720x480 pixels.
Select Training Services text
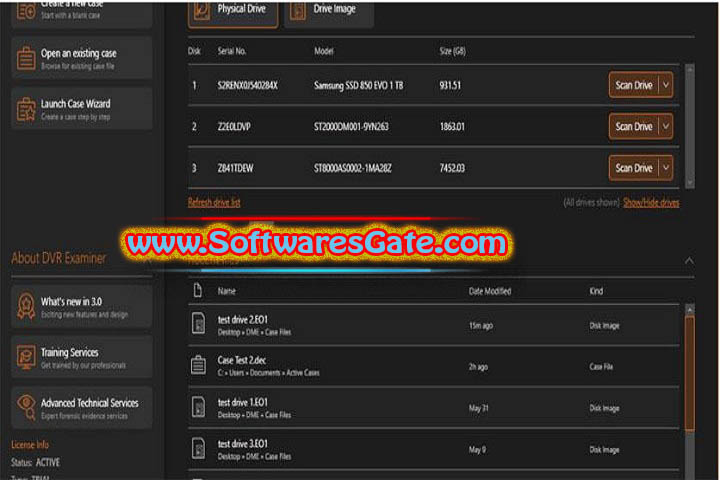coord(69,352)
